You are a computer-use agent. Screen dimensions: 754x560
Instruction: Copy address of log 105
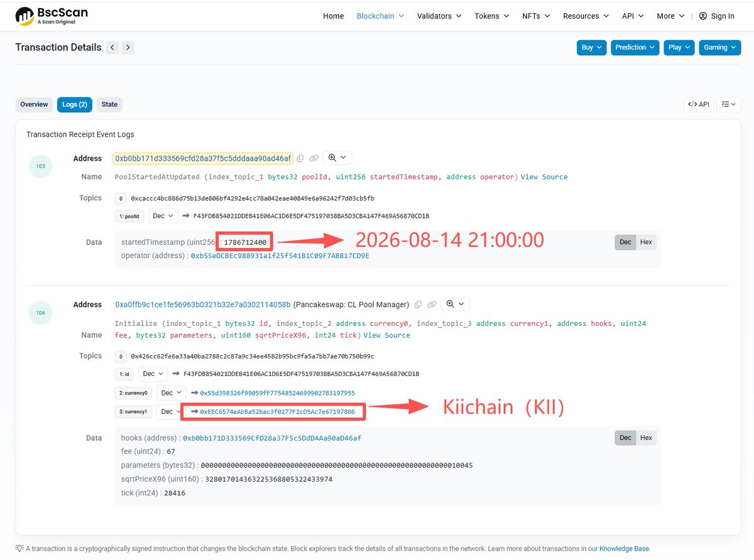coord(300,158)
